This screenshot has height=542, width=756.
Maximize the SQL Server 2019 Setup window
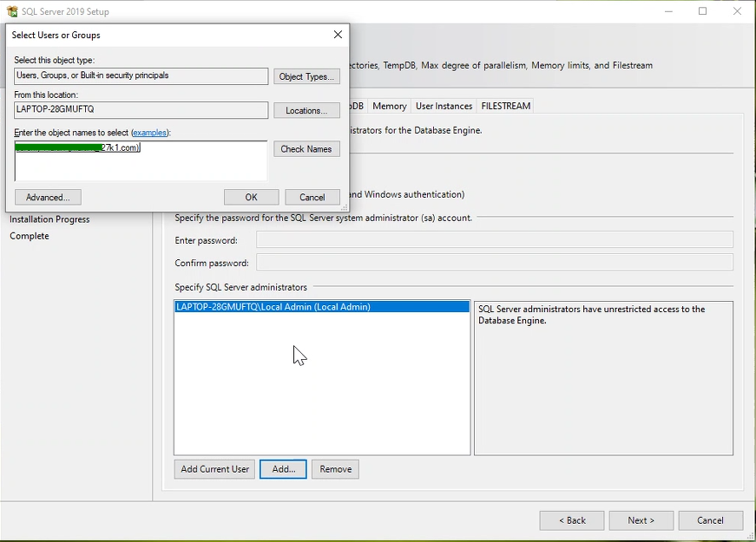pyautogui.click(x=702, y=11)
